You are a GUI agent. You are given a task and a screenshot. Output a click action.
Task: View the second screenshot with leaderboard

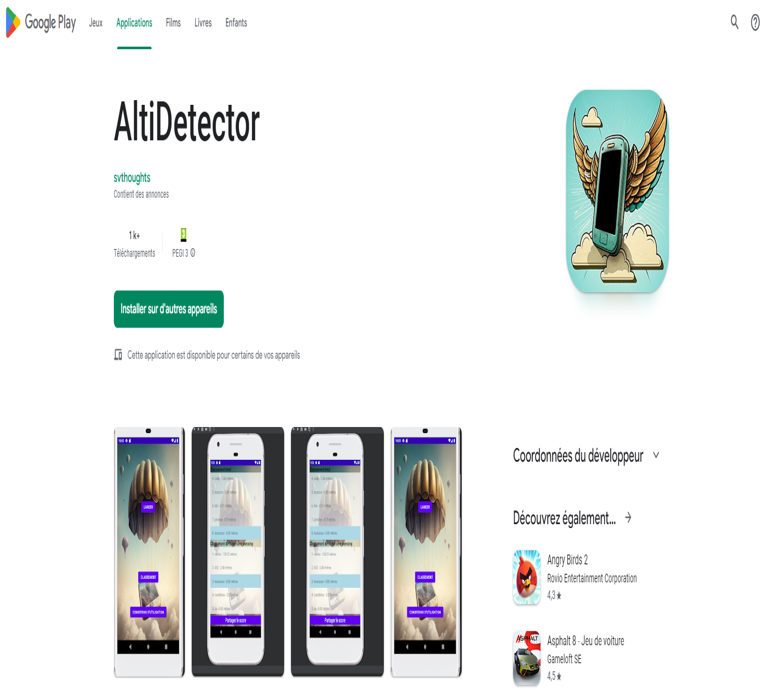(238, 552)
